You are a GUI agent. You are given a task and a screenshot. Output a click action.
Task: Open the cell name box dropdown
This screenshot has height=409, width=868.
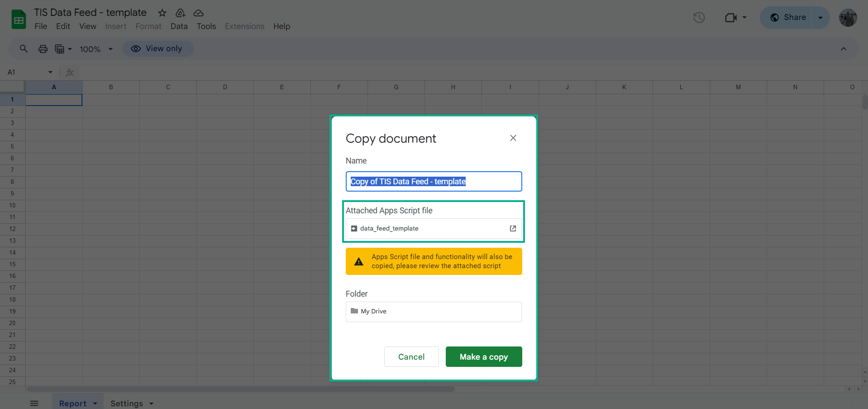tap(50, 72)
